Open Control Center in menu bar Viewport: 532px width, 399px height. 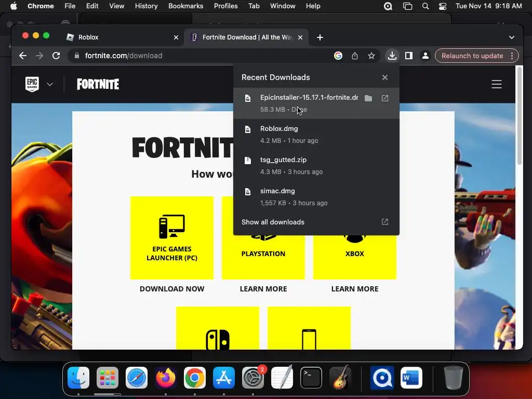443,6
